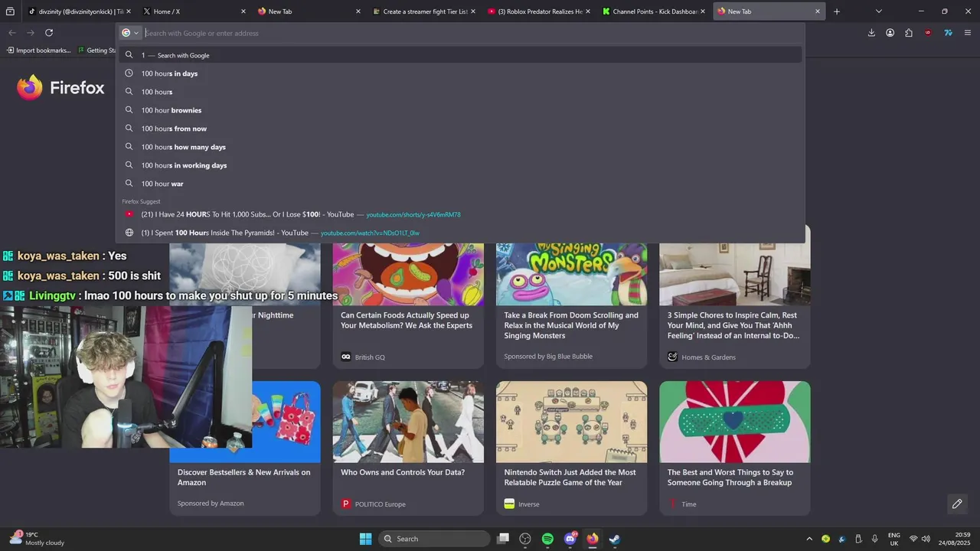Click the pencil customize new tab icon
Screen dimensions: 980x551
click(x=957, y=504)
